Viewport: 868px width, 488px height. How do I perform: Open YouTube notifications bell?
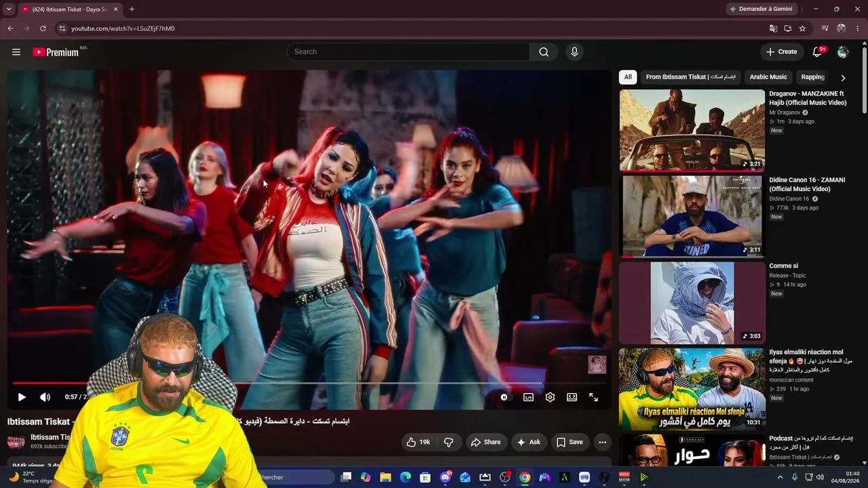817,52
